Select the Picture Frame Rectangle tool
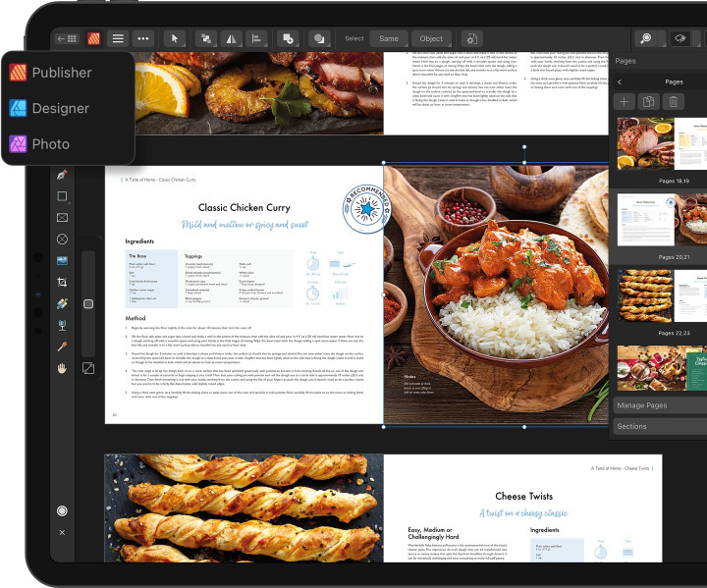Image resolution: width=707 pixels, height=588 pixels. tap(62, 218)
